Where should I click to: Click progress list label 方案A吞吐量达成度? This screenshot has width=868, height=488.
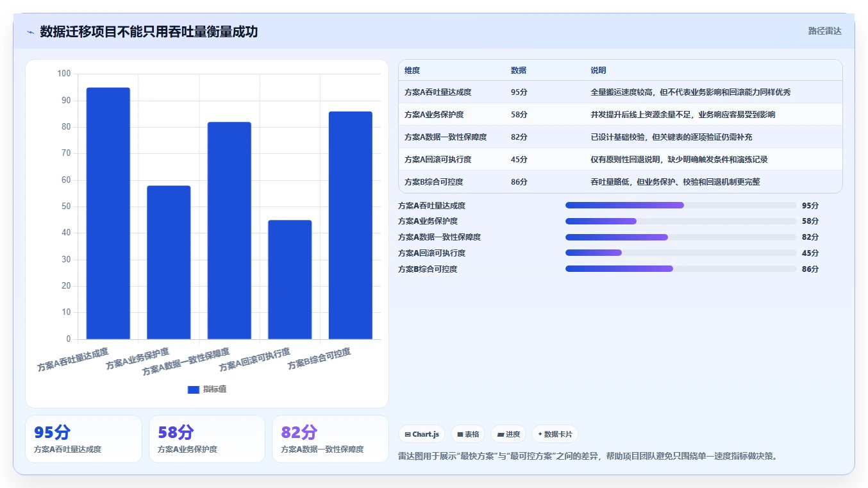tap(432, 206)
